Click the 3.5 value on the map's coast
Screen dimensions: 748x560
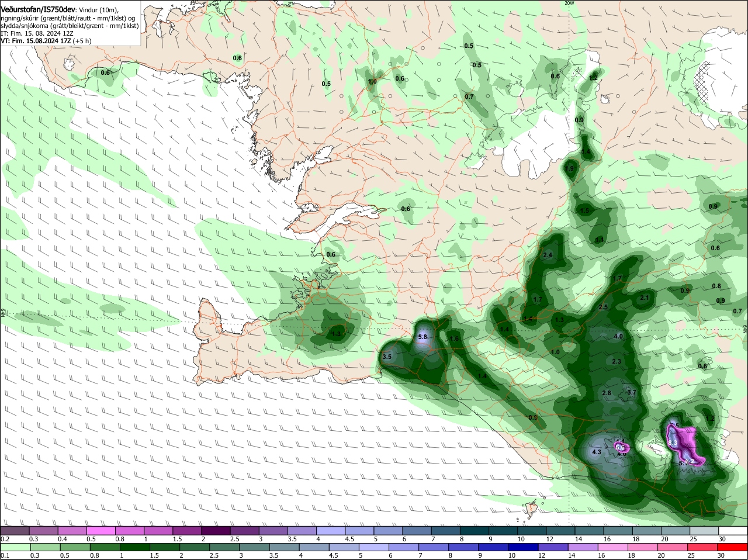coord(387,357)
